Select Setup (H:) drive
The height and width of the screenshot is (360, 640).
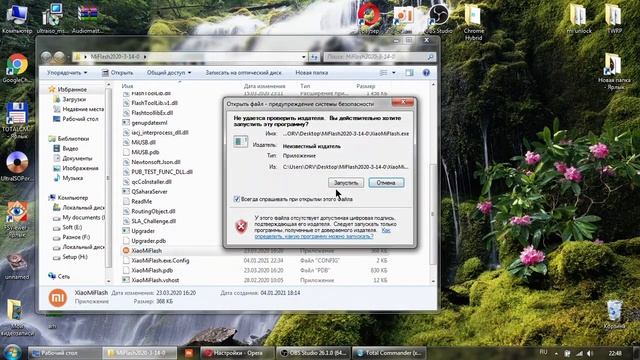[x=70, y=257]
